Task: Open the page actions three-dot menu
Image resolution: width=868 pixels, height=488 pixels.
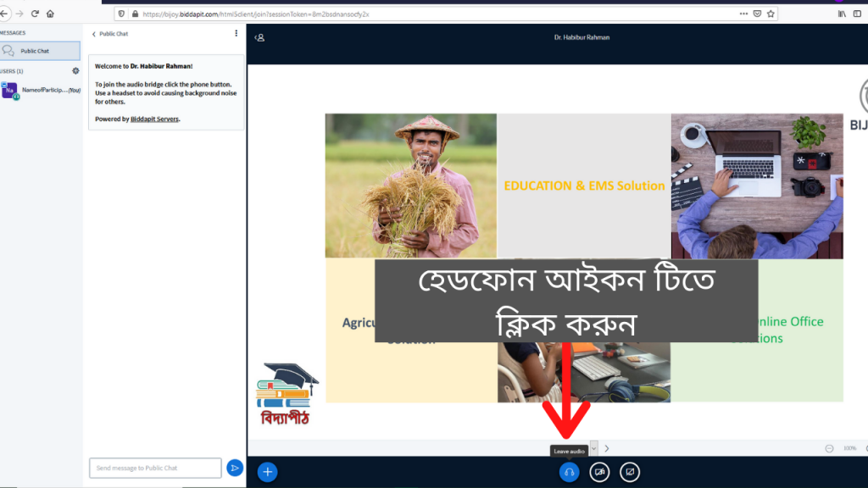Action: tap(743, 14)
